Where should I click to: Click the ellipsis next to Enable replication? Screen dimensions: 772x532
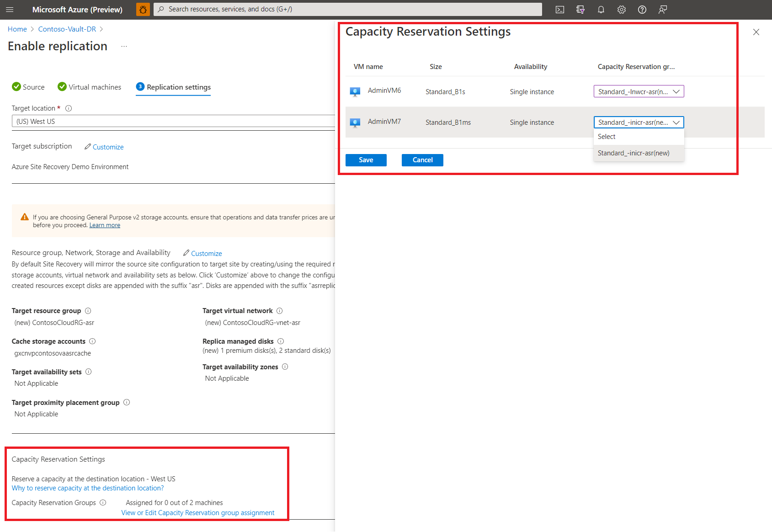click(x=124, y=46)
